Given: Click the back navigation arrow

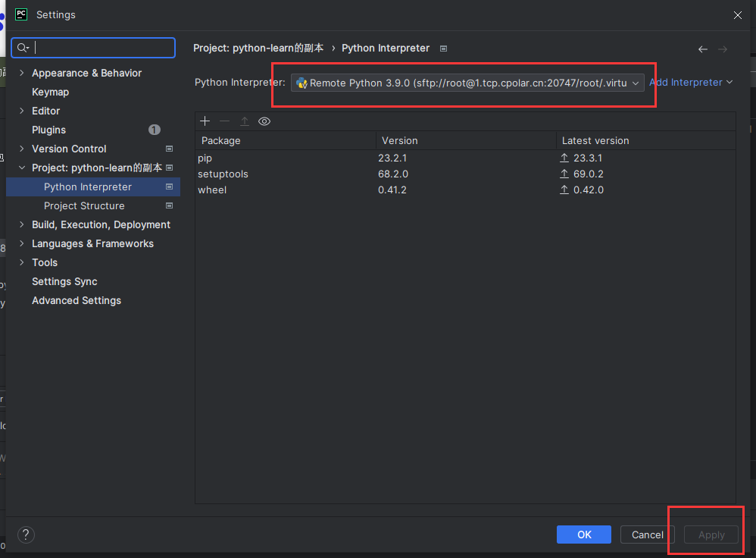Looking at the screenshot, I should (x=703, y=49).
